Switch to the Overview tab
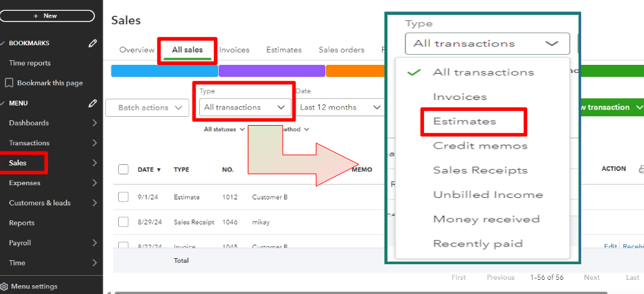Screen dimensions: 644x294 137,50
